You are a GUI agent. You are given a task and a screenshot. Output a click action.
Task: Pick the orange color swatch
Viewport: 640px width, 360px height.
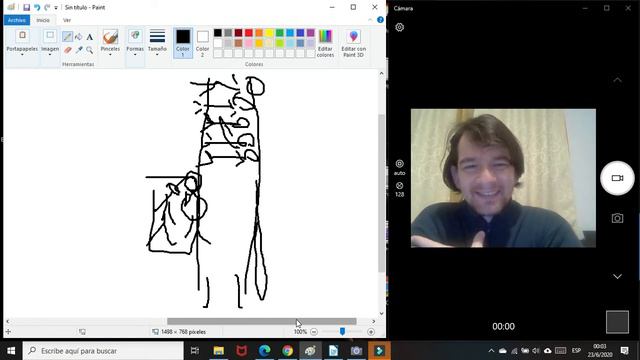tap(259, 33)
